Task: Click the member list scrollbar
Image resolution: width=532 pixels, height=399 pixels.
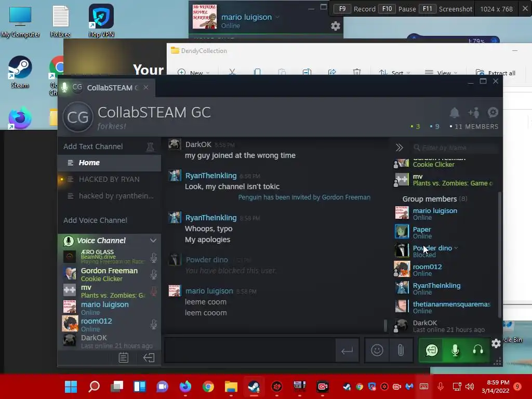Action: (499, 255)
